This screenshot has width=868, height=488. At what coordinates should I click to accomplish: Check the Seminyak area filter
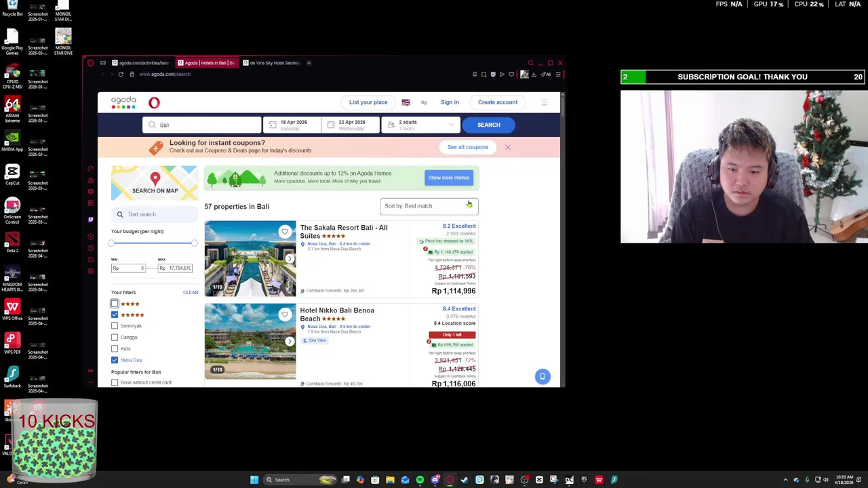(115, 326)
